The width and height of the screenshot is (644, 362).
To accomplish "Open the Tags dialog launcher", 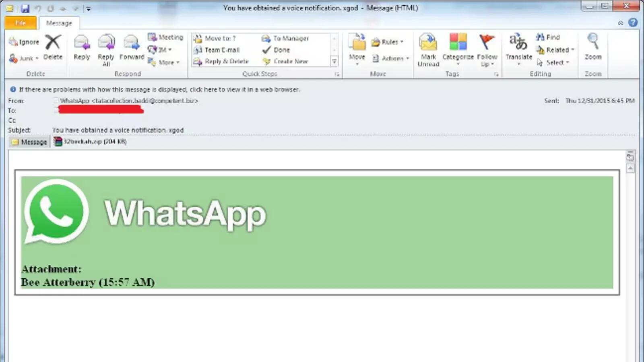I will click(496, 74).
